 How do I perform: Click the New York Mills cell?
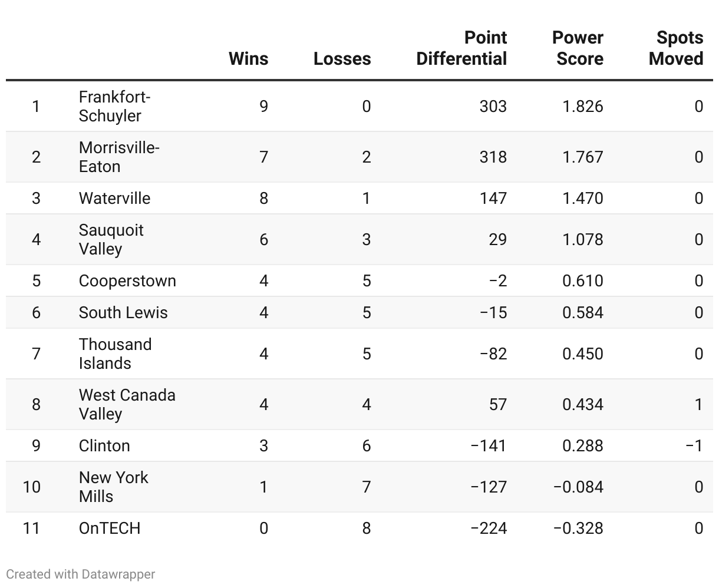[x=113, y=487]
